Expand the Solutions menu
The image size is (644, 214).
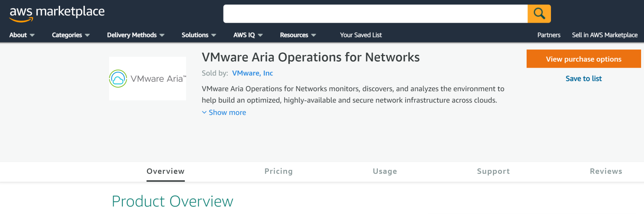tap(199, 35)
